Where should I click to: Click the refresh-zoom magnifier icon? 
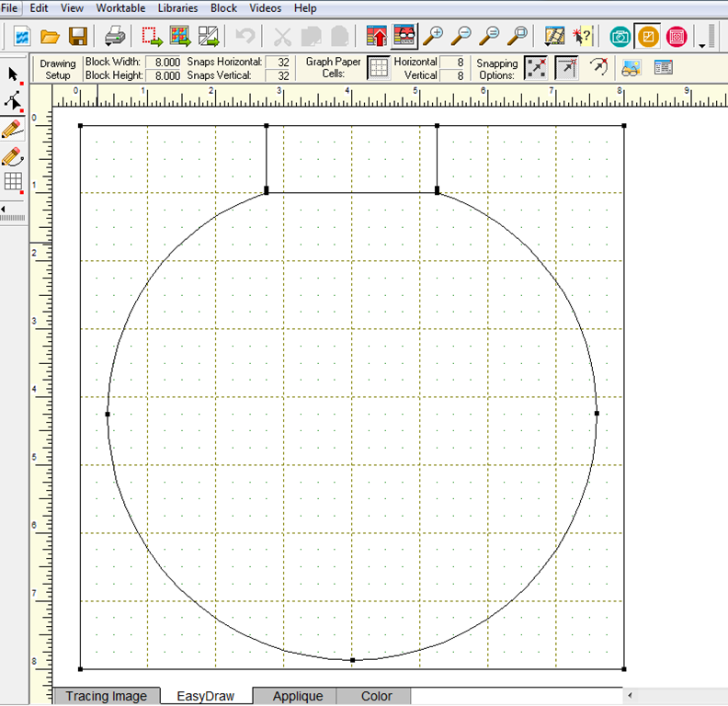pyautogui.click(x=489, y=36)
